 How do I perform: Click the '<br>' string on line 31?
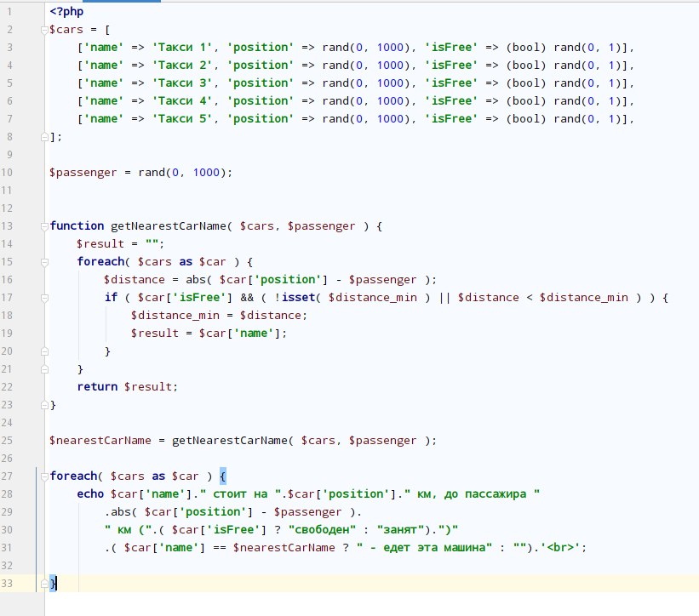tap(560, 547)
